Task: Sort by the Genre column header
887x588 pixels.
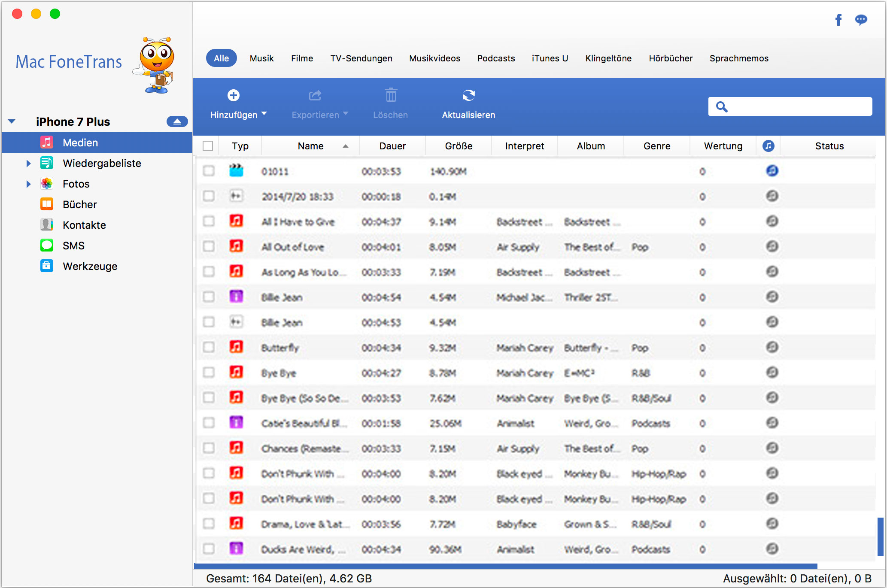Action: 657,146
